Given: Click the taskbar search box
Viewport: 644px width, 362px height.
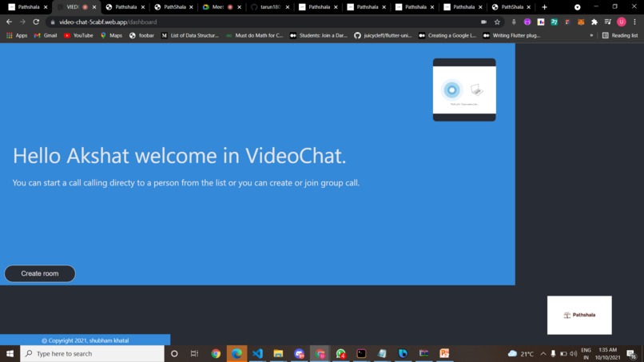Looking at the screenshot, I should click(x=92, y=353).
